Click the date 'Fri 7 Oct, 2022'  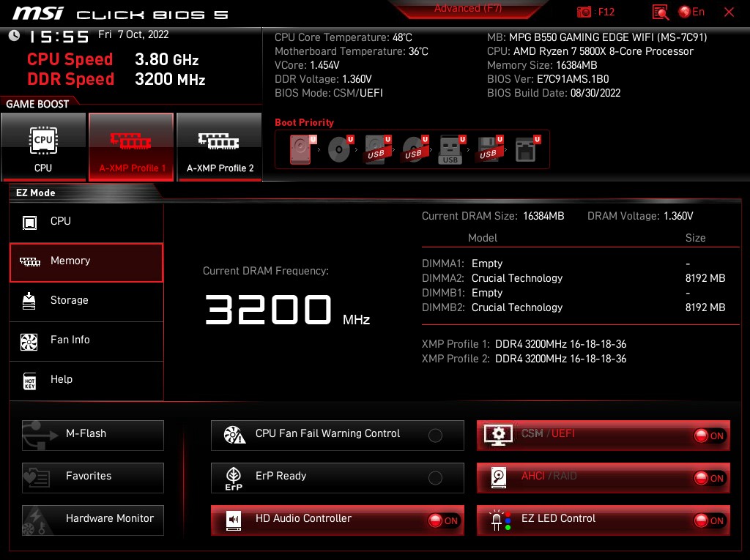pyautogui.click(x=133, y=34)
